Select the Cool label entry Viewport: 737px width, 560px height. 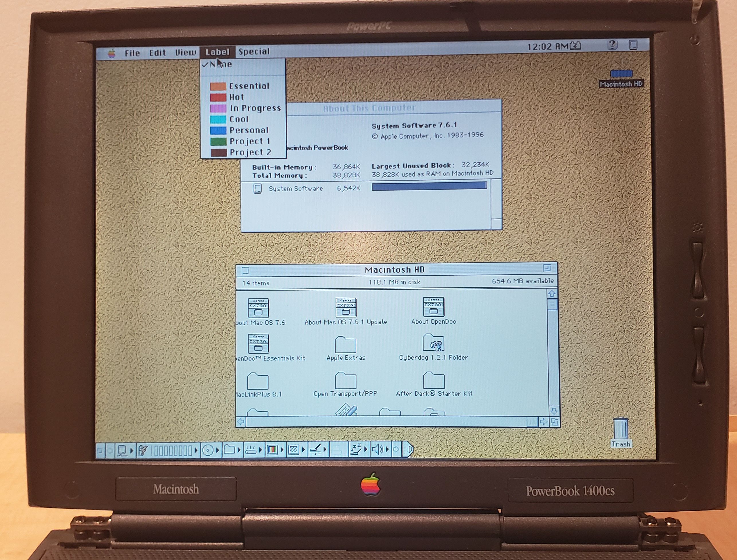pyautogui.click(x=243, y=119)
